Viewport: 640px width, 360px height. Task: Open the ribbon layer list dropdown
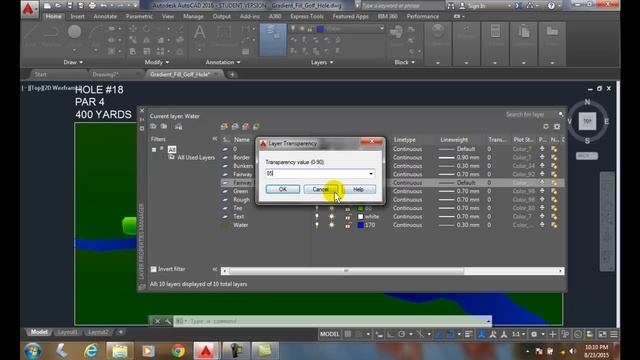coord(382,29)
